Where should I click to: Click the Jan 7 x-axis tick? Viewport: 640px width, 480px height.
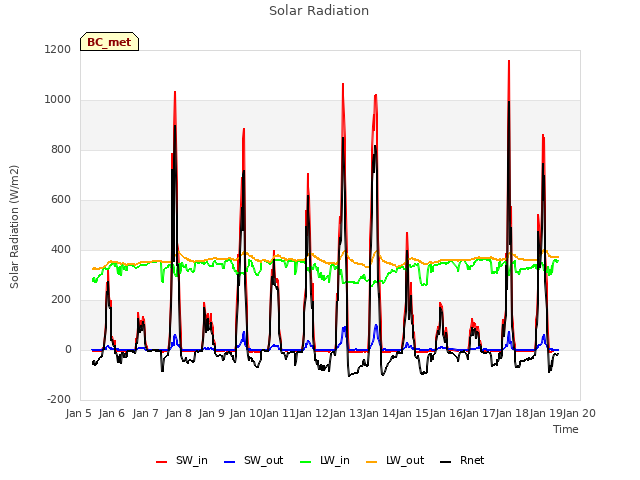pyautogui.click(x=146, y=413)
